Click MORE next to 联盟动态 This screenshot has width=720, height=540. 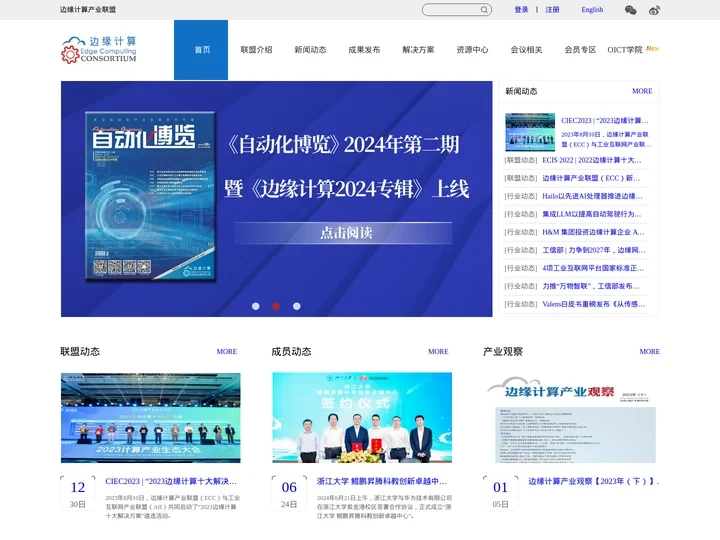point(227,352)
